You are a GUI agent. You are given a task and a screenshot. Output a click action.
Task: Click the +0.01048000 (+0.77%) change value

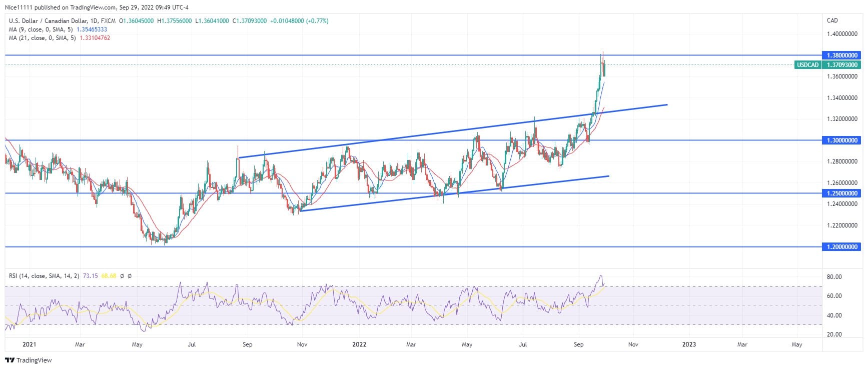(299, 21)
